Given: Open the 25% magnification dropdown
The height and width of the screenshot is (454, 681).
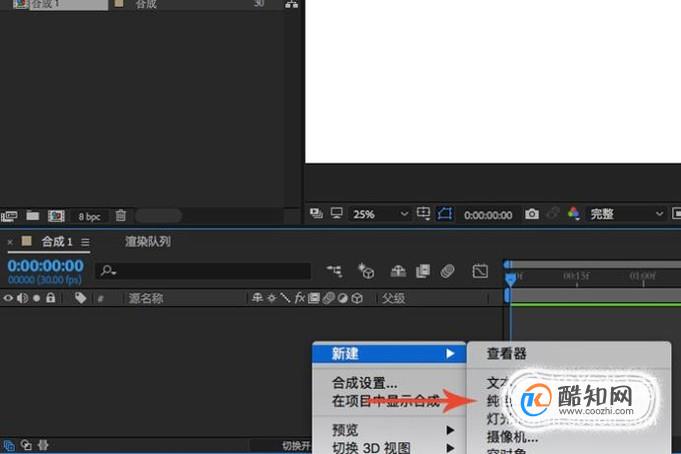Looking at the screenshot, I should (380, 214).
